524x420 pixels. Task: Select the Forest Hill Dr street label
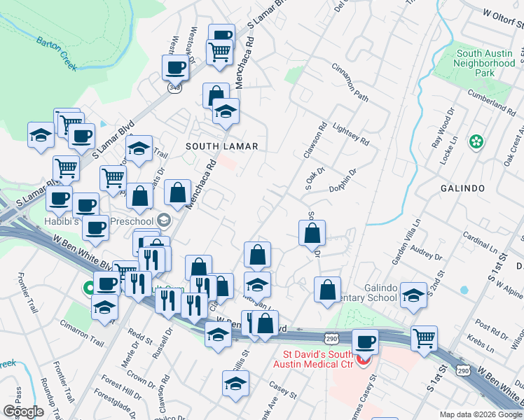(122, 387)
